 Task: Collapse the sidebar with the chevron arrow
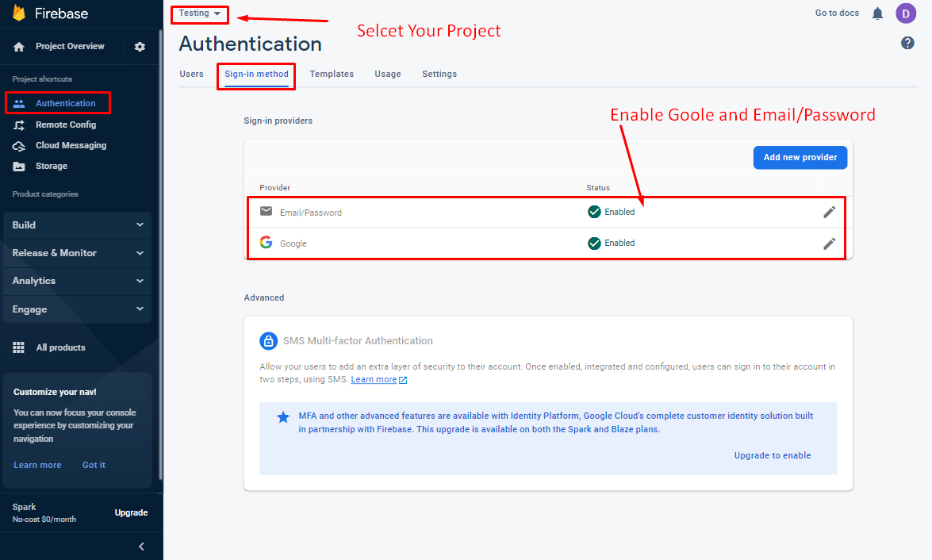(141, 547)
